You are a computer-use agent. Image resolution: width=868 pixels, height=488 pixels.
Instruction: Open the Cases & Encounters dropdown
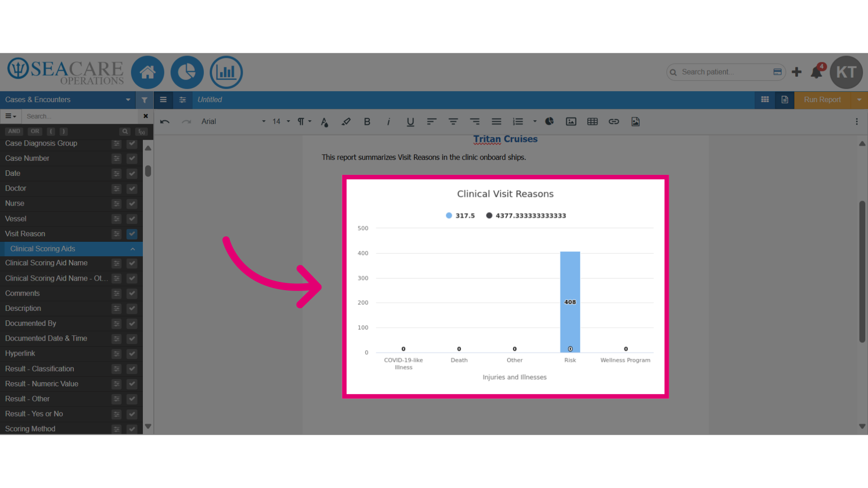click(68, 100)
